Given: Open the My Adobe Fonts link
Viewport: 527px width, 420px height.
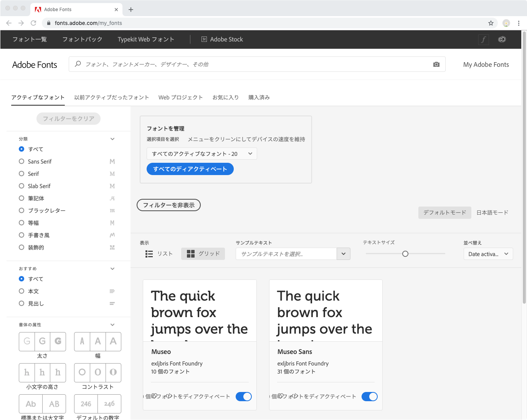Looking at the screenshot, I should pos(486,64).
